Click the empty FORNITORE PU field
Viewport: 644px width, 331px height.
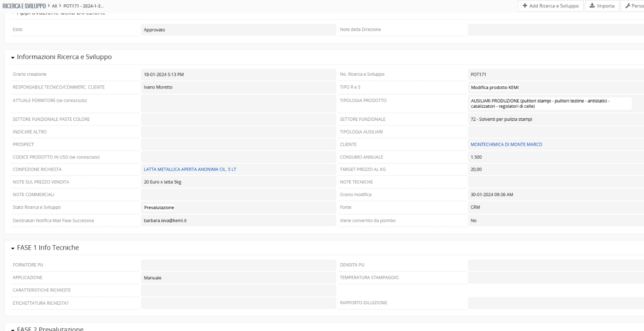tap(238, 265)
